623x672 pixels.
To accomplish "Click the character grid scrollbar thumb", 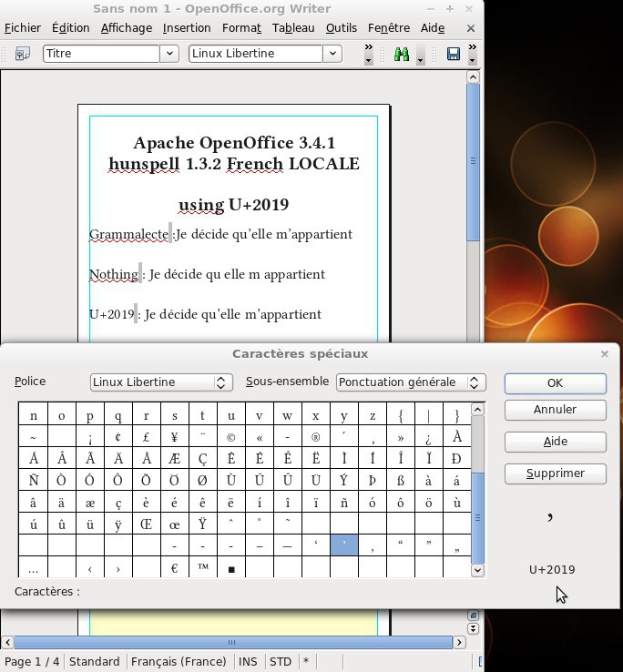I will pos(477,518).
